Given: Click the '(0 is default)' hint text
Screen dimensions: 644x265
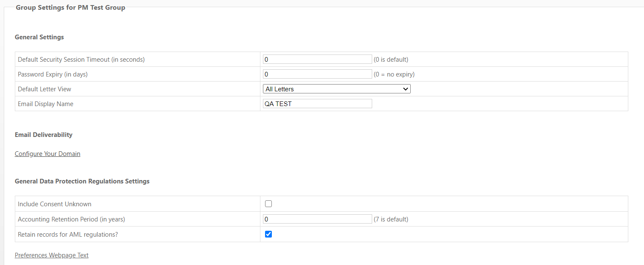Looking at the screenshot, I should click(x=391, y=60).
